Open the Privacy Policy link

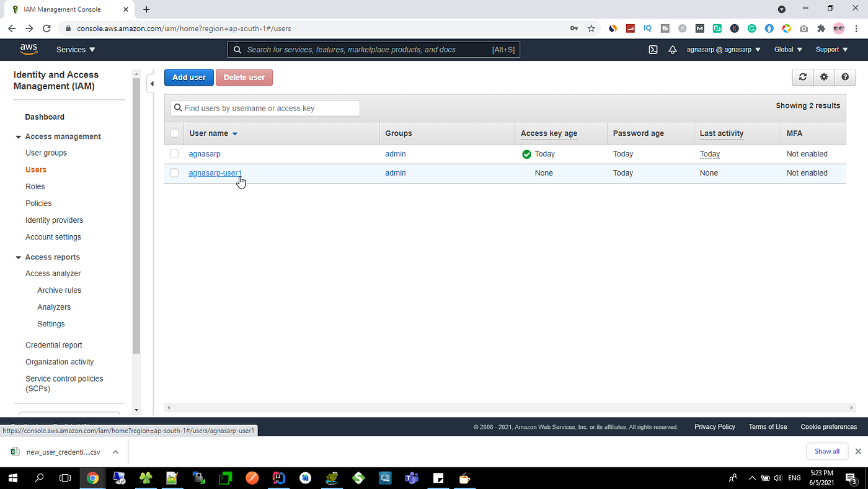[x=715, y=426]
